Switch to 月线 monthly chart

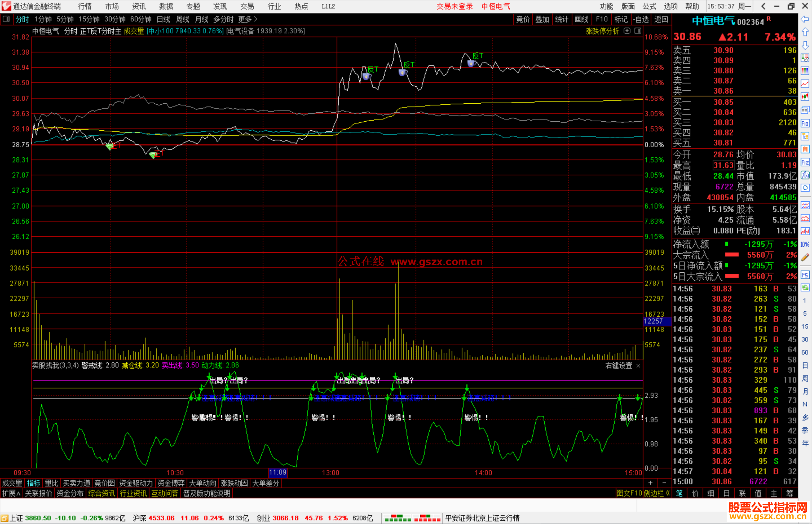click(202, 19)
